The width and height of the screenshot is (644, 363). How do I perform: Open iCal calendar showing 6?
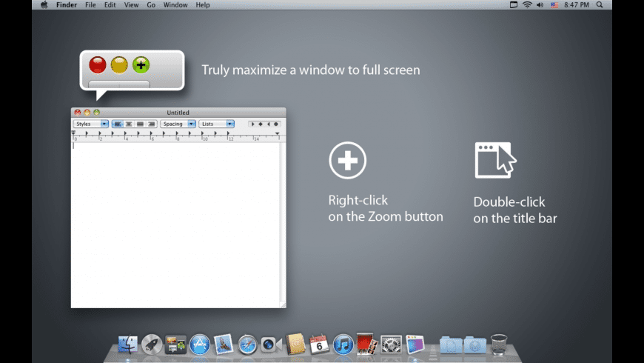[319, 344]
